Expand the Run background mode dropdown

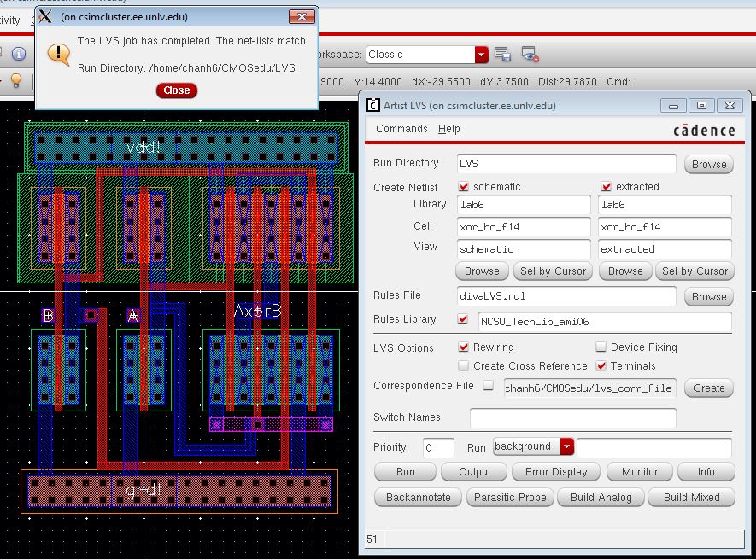(567, 446)
